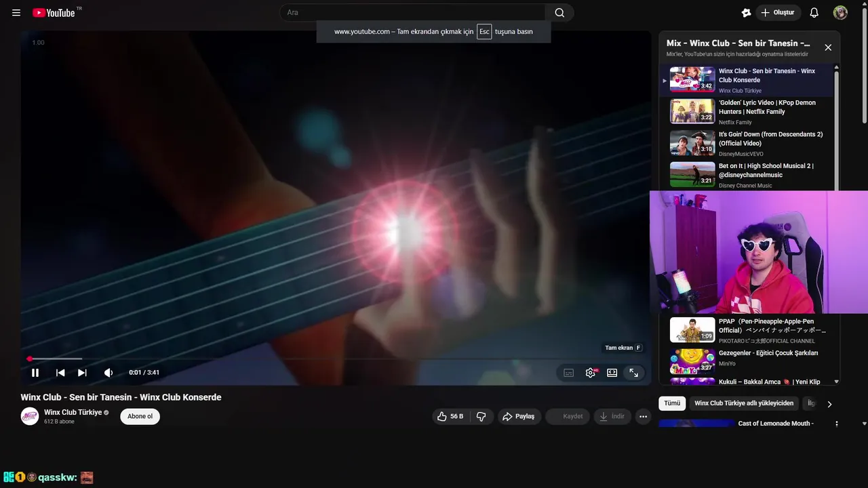Click the qasskw chat username overlay
Screen dimensions: 868x488
[57, 478]
